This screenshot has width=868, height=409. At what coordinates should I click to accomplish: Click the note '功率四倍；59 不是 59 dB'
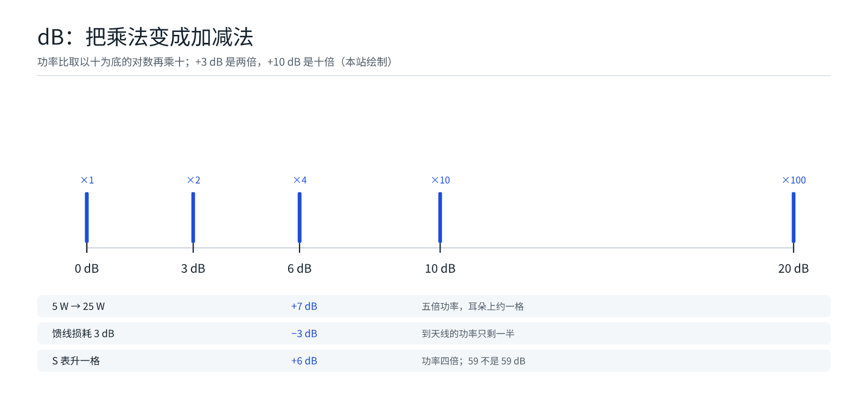[x=474, y=361]
